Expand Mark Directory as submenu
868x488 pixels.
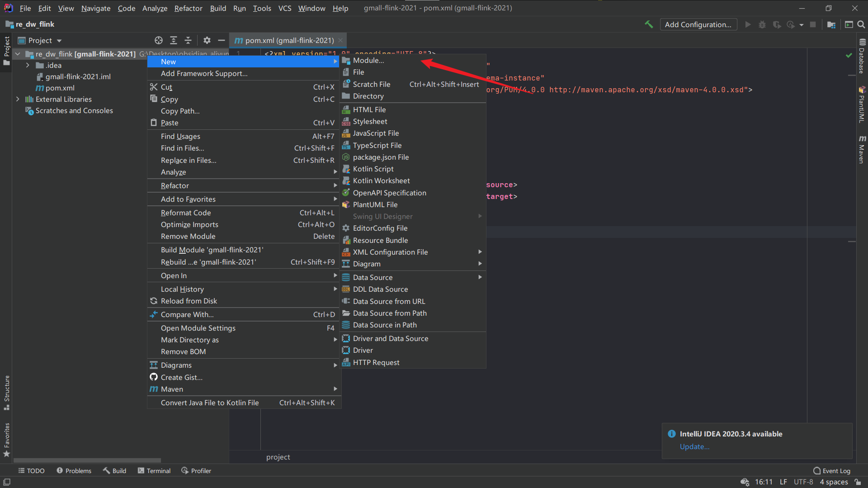click(x=244, y=340)
